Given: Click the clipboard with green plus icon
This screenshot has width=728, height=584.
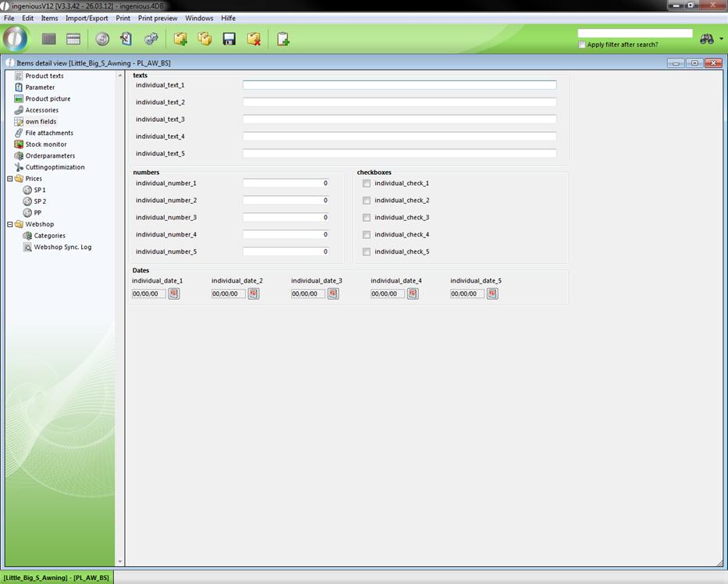Looking at the screenshot, I should [x=282, y=39].
